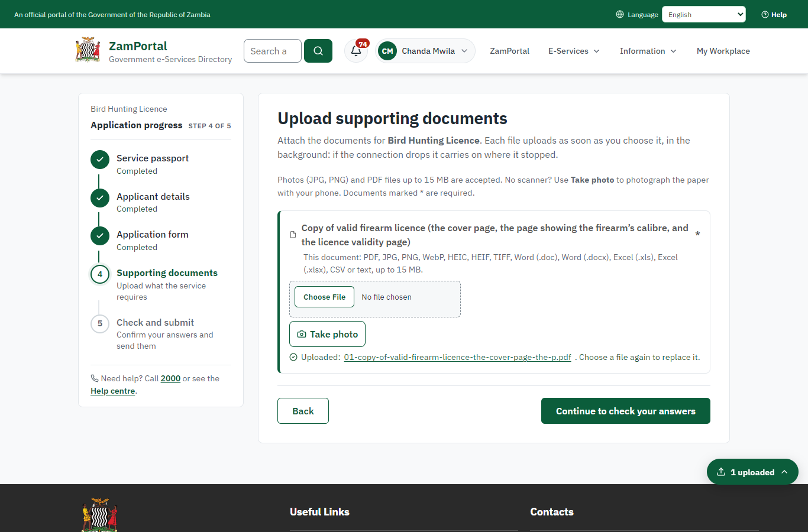Open the uploaded firearm licence PDF link

457,357
